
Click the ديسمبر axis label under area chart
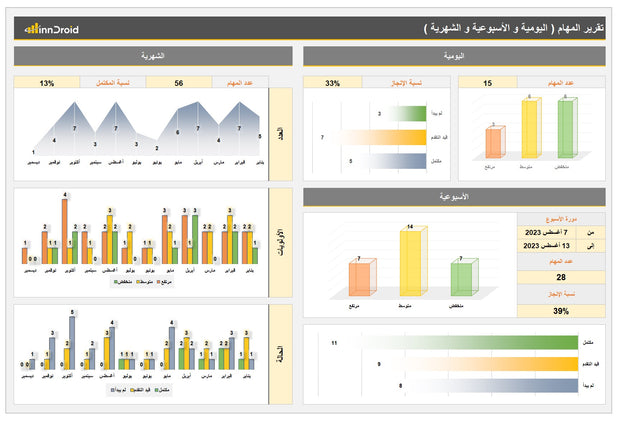point(33,162)
